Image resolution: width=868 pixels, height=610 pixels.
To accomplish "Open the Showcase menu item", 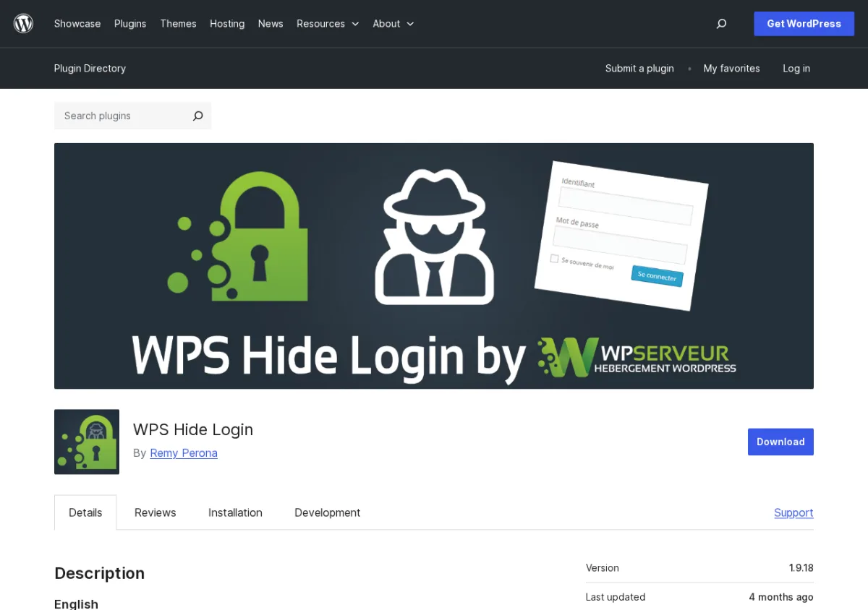I will coord(77,24).
